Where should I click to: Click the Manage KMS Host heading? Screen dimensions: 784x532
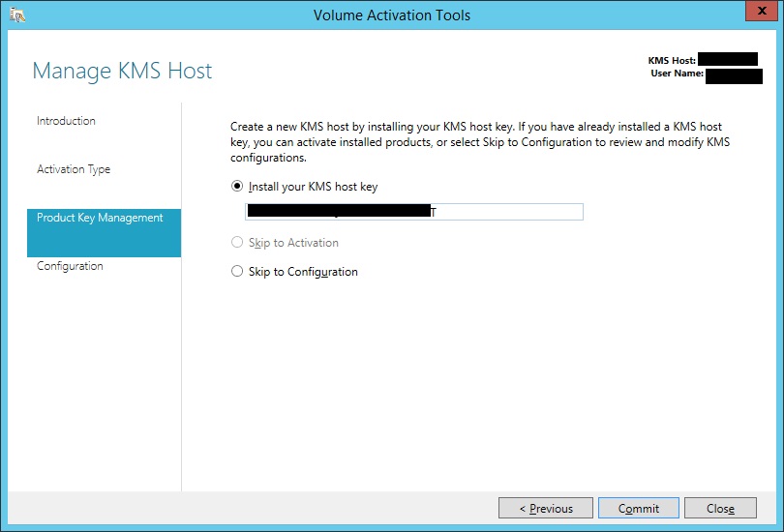coord(123,71)
